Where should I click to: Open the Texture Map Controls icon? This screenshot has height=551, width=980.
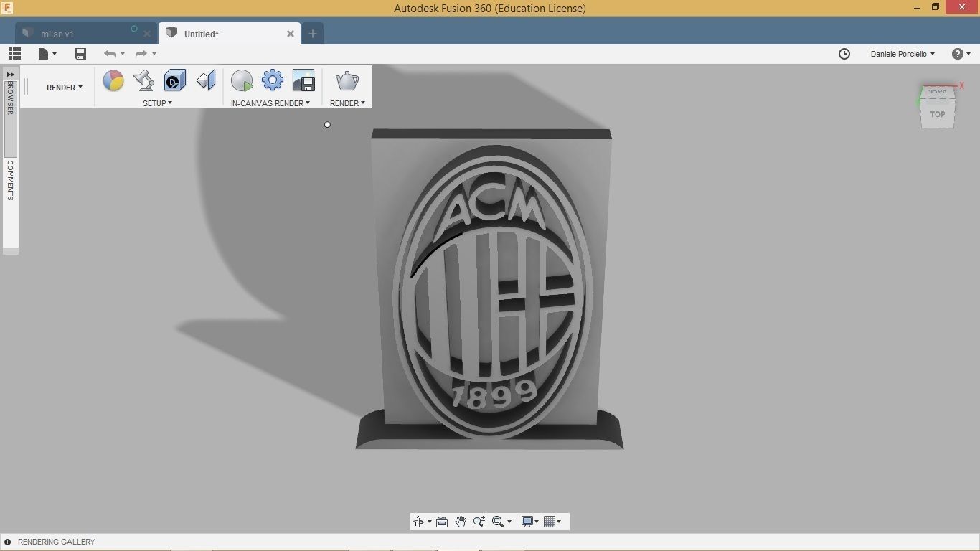click(x=206, y=80)
